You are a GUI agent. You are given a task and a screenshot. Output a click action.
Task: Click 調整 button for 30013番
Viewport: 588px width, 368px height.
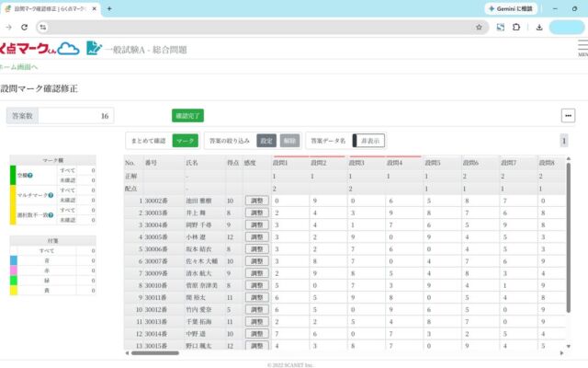pyautogui.click(x=257, y=321)
